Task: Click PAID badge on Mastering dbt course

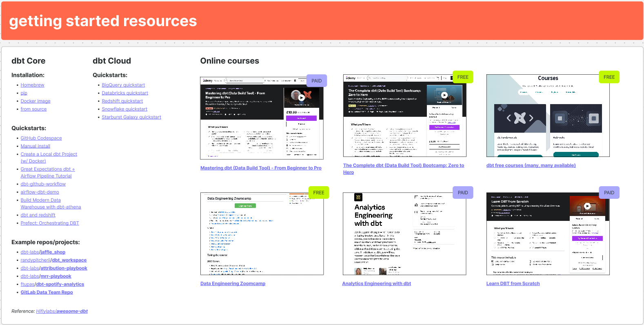Action: 317,81
